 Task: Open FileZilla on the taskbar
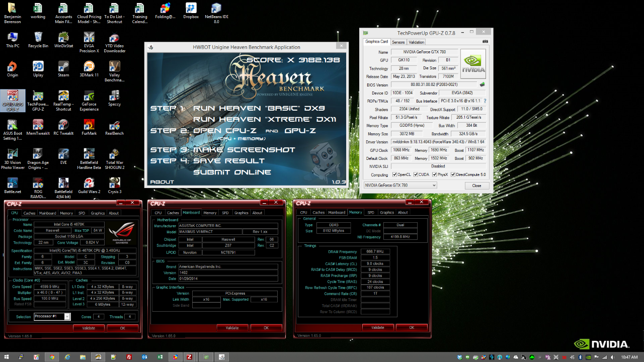coord(129,356)
